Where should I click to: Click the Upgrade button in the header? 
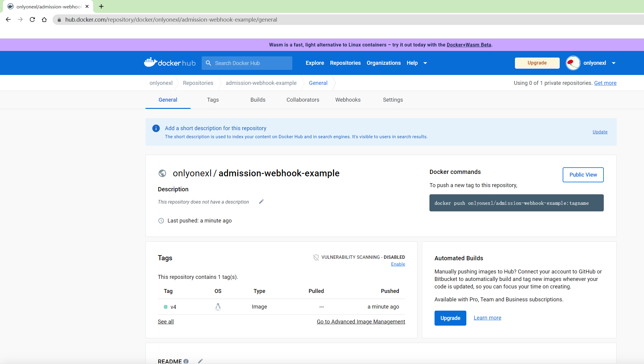coord(537,63)
